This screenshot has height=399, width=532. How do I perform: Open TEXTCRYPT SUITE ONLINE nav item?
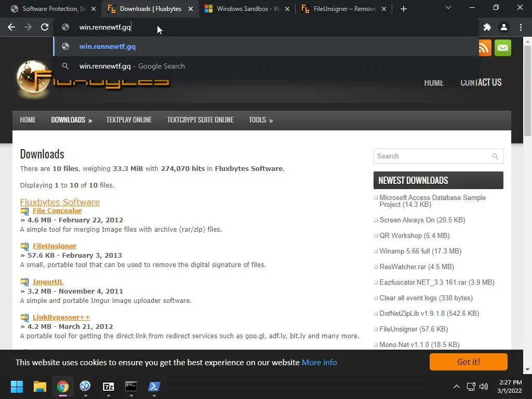200,120
